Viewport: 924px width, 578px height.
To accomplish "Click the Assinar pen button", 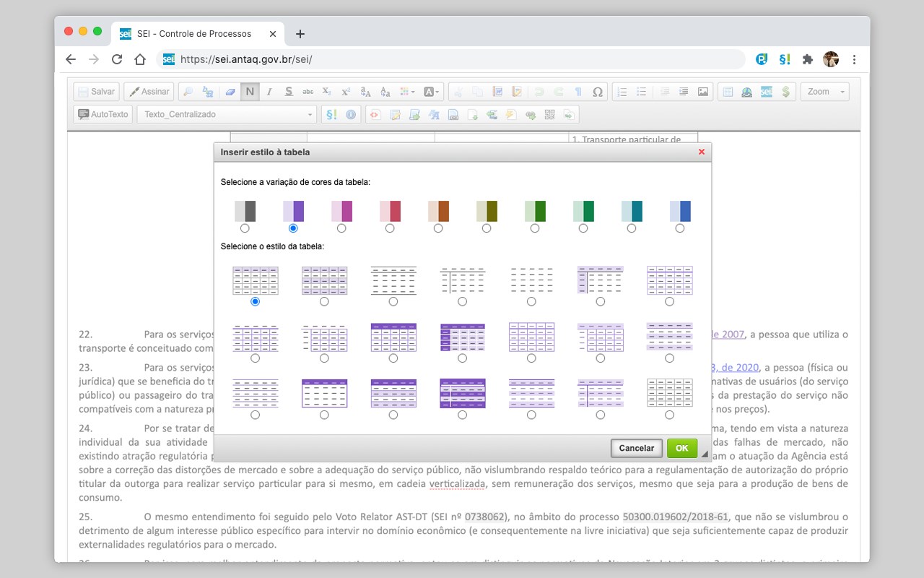I will pyautogui.click(x=149, y=92).
